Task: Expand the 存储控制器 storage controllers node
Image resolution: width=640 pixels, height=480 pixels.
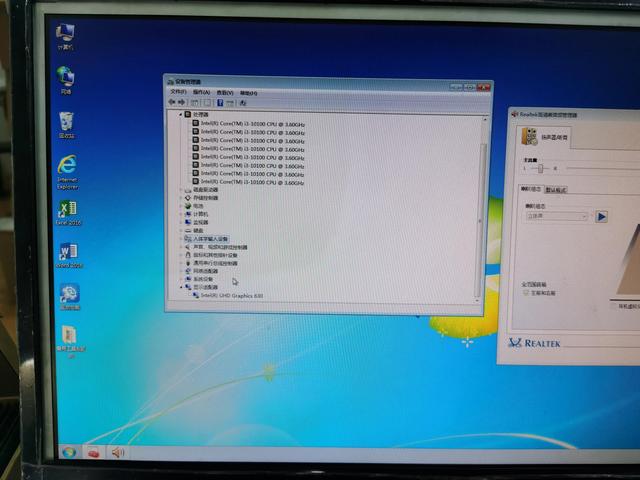Action: click(x=181, y=198)
